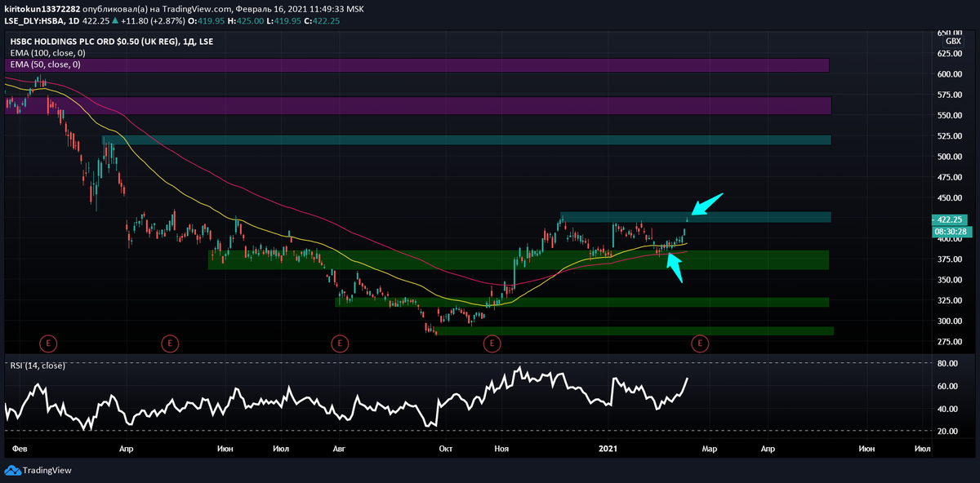Click the earnings E marker near Фев
Screen dimensions: 980x483
click(x=49, y=343)
